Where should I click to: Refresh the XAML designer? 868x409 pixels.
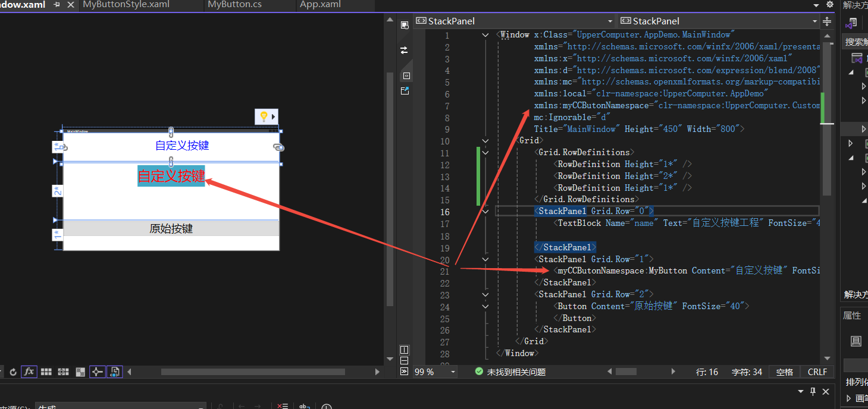click(13, 372)
